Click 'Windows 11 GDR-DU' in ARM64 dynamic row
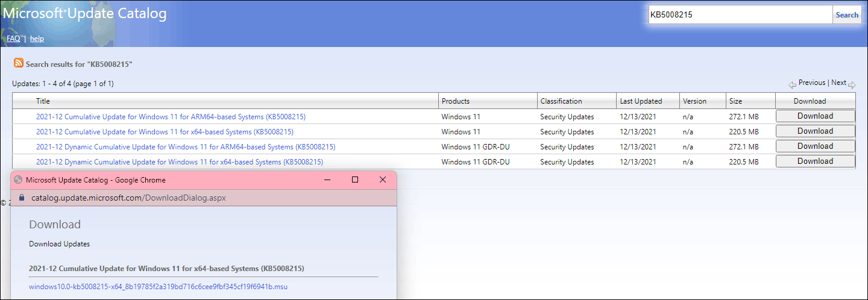Viewport: 868px width, 300px height. click(476, 147)
